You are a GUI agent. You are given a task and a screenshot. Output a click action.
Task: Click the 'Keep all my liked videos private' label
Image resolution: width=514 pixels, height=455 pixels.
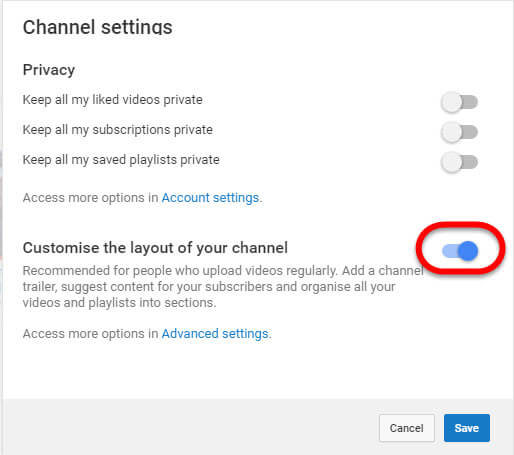[x=113, y=100]
